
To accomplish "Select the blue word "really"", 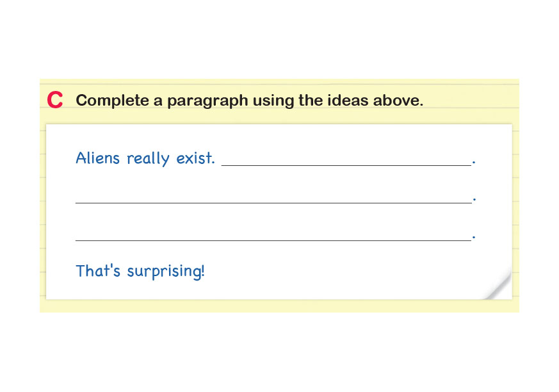I will coord(149,158).
